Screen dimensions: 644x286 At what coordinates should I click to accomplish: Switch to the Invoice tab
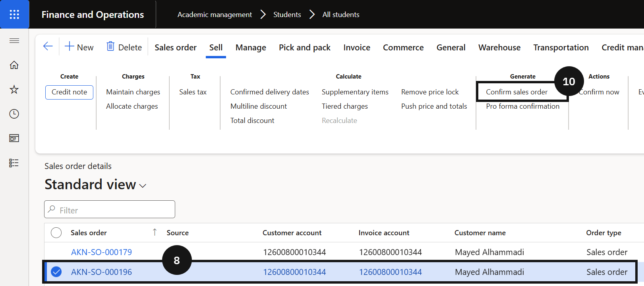[x=357, y=48]
